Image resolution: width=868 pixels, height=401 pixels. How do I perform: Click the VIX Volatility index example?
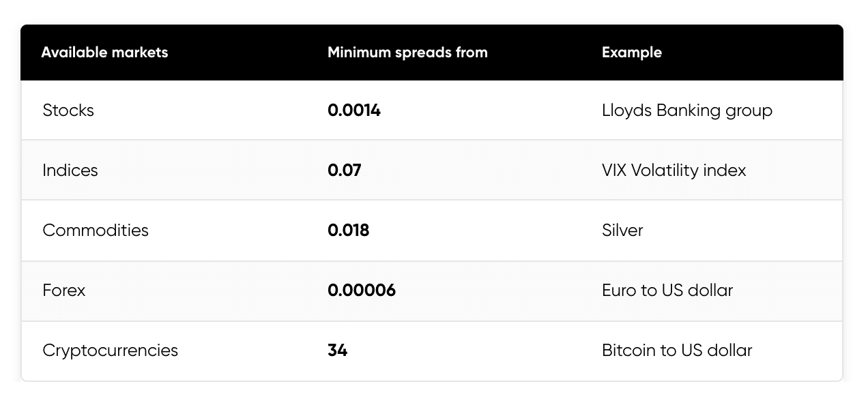674,170
